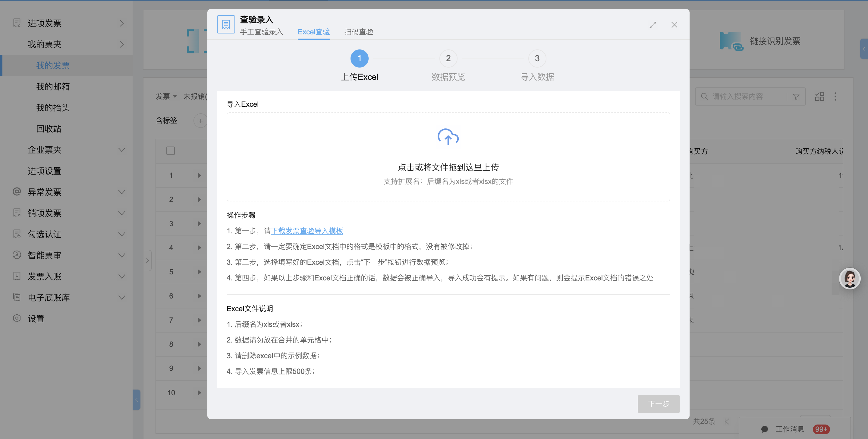Click the filter funnel icon in search box
Screen dimensions: 868x439
pyautogui.click(x=796, y=97)
